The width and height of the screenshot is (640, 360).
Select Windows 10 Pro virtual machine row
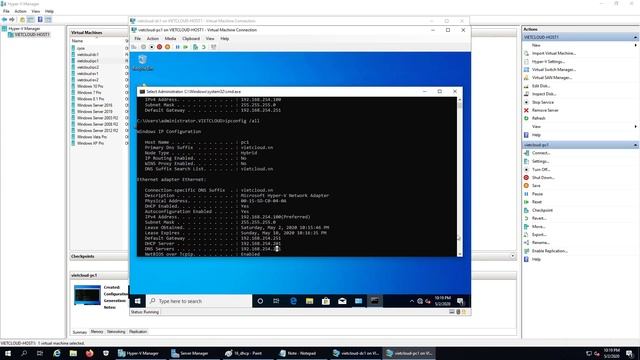pyautogui.click(x=90, y=86)
